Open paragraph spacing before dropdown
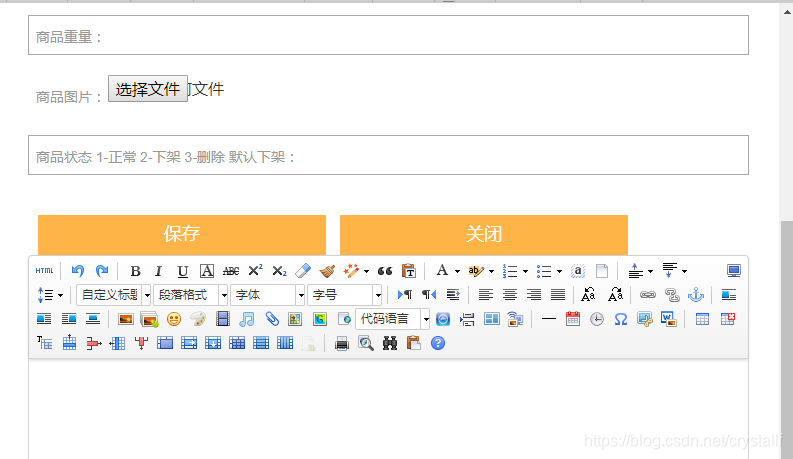Viewport: 793px width, 459px height. 650,271
